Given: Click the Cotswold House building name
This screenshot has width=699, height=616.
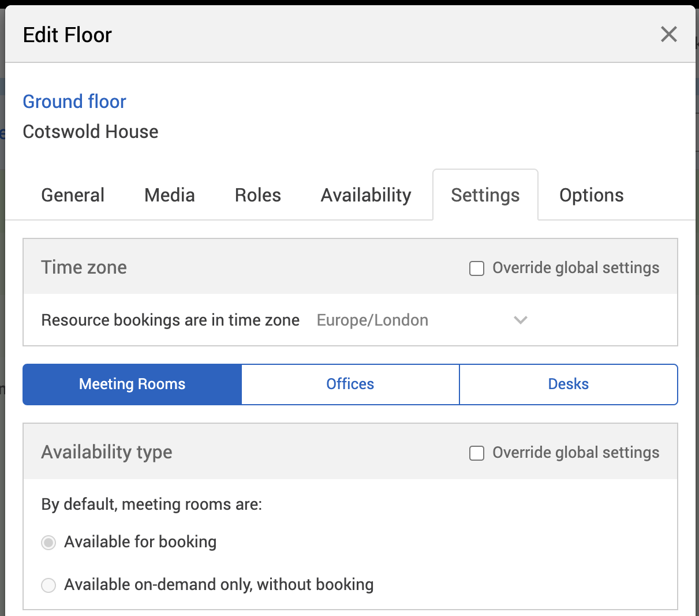Looking at the screenshot, I should click(91, 132).
